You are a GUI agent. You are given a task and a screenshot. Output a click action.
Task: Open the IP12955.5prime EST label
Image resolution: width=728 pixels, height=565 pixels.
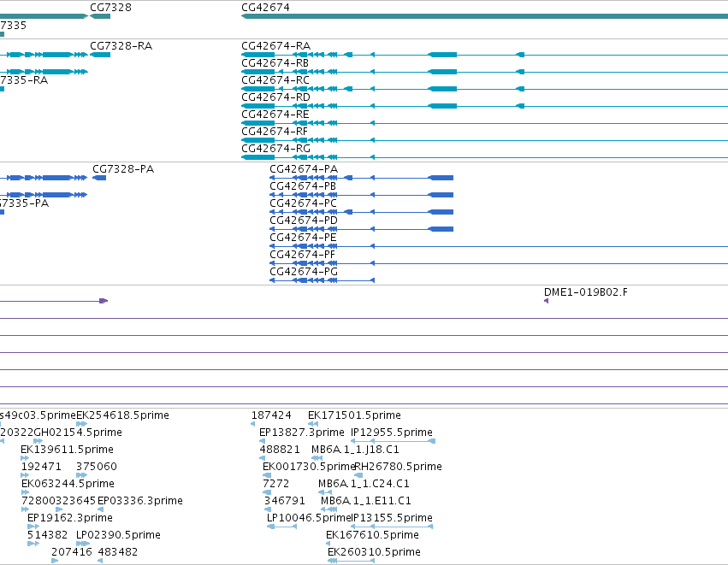[x=392, y=433]
